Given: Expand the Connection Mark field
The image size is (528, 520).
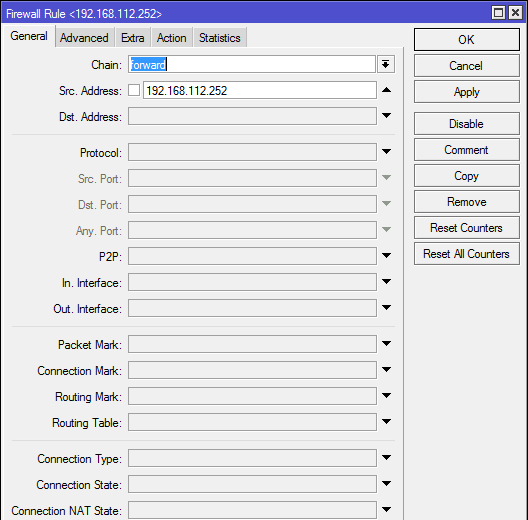Looking at the screenshot, I should 387,369.
